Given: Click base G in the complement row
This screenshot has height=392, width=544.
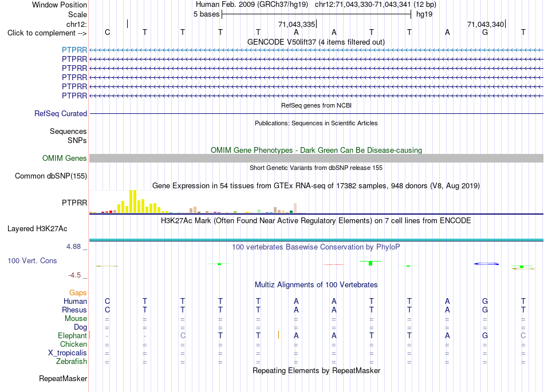Looking at the screenshot, I should coord(485,32).
